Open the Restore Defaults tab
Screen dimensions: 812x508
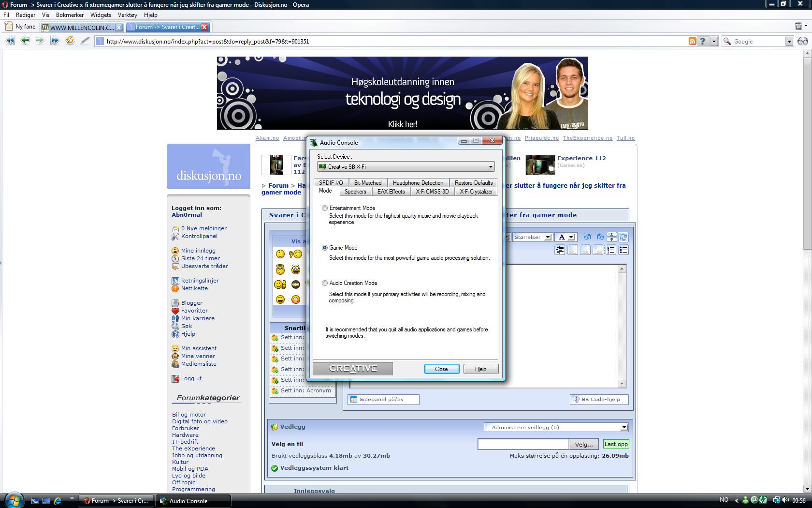[x=474, y=183]
